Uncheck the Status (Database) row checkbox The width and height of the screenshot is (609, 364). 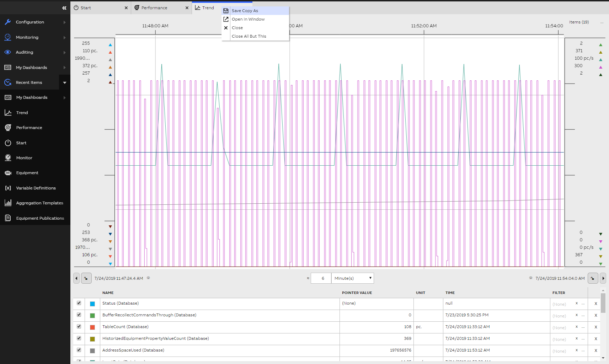tap(79, 303)
